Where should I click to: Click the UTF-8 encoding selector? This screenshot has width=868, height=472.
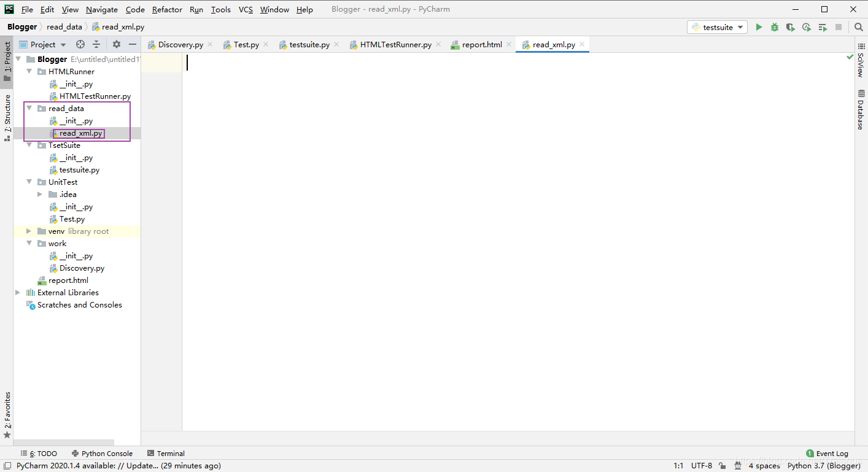coord(702,465)
